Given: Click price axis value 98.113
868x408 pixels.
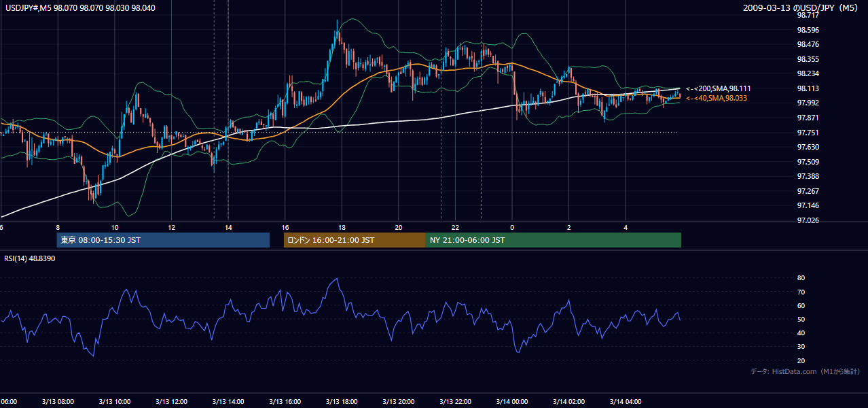Looking at the screenshot, I should point(808,88).
